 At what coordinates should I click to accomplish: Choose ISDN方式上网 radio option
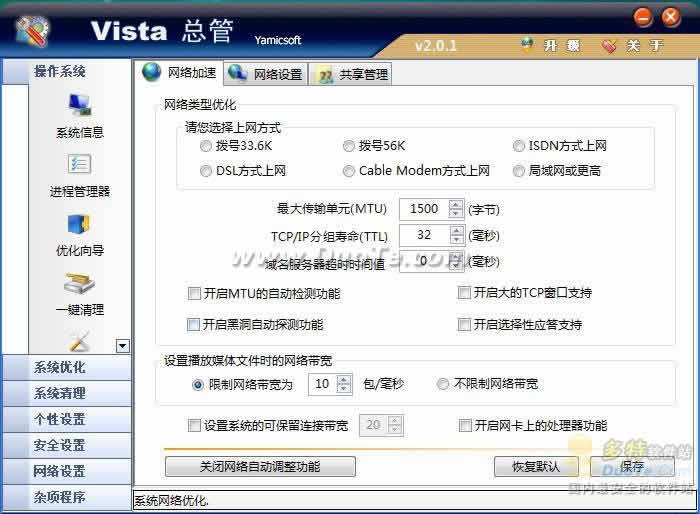518,146
